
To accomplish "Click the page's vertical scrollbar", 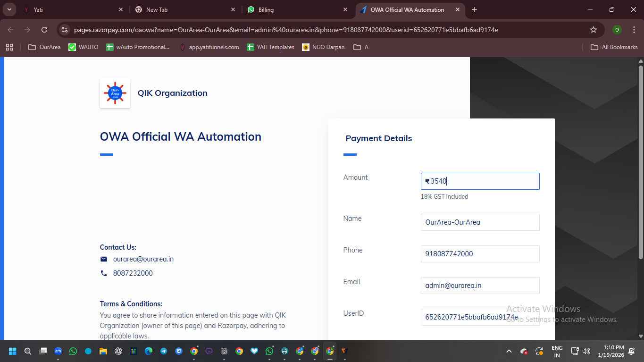I will pyautogui.click(x=640, y=160).
